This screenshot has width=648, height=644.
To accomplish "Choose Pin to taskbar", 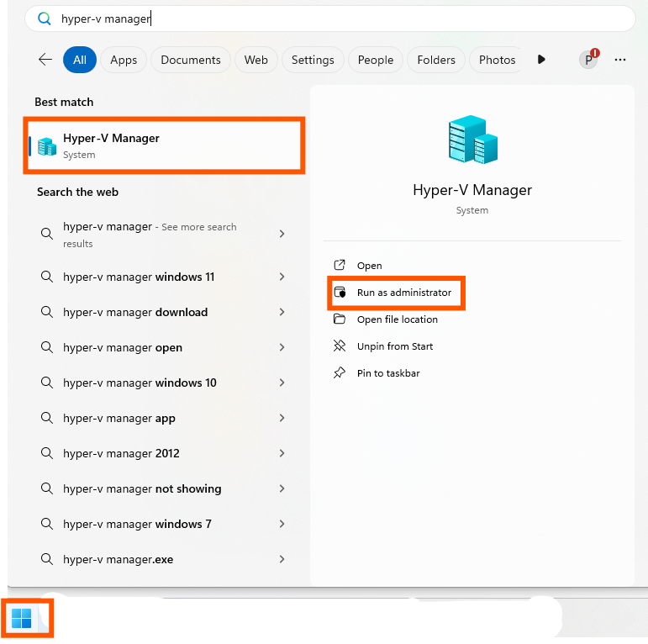I will pyautogui.click(x=388, y=373).
